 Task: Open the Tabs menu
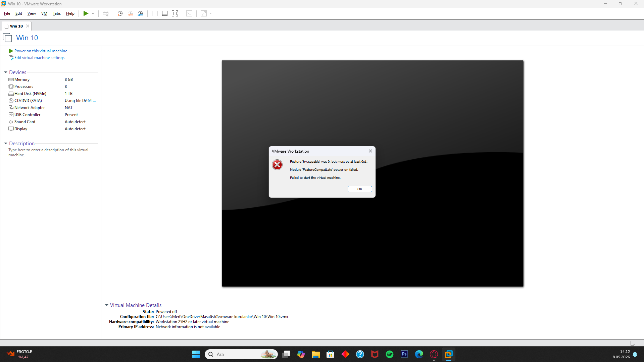[x=57, y=13]
